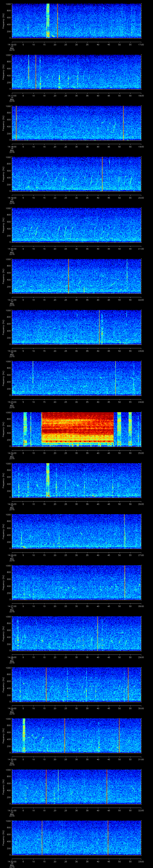
Task: Open the spectrogram panel starting at 14:21:00
Action: 76,276
